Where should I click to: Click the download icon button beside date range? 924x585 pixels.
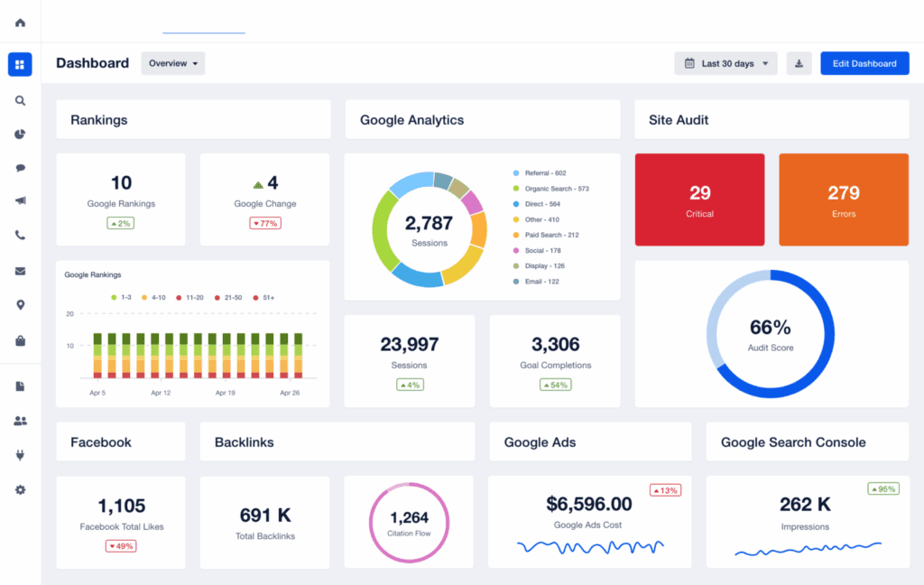pyautogui.click(x=799, y=63)
